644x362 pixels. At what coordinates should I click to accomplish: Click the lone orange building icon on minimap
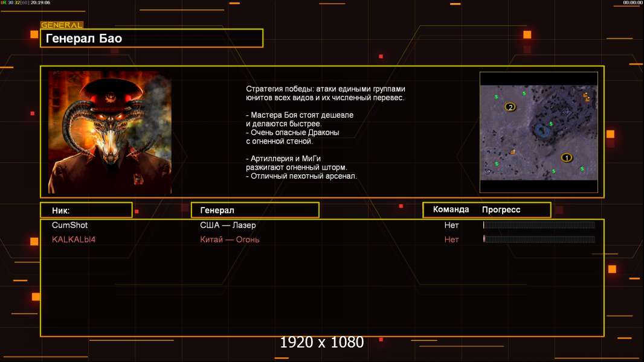[x=512, y=151]
